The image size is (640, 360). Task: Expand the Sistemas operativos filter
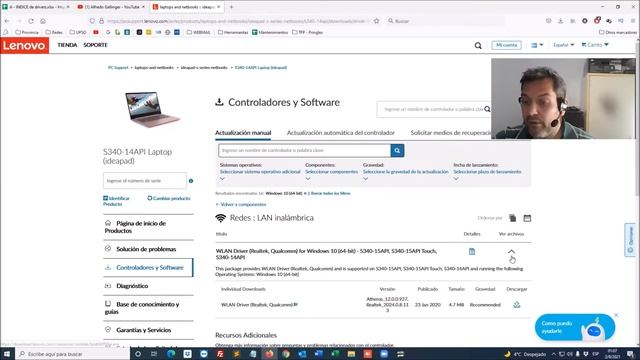[x=260, y=172]
